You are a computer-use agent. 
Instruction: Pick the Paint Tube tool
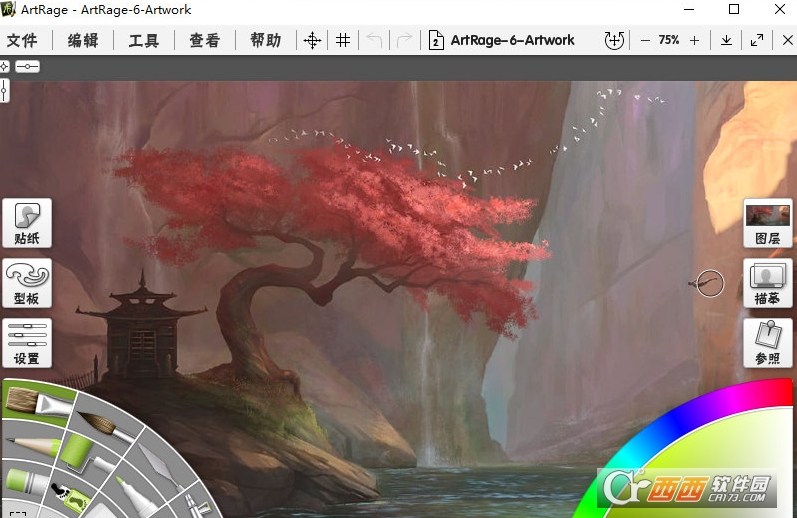click(x=24, y=482)
